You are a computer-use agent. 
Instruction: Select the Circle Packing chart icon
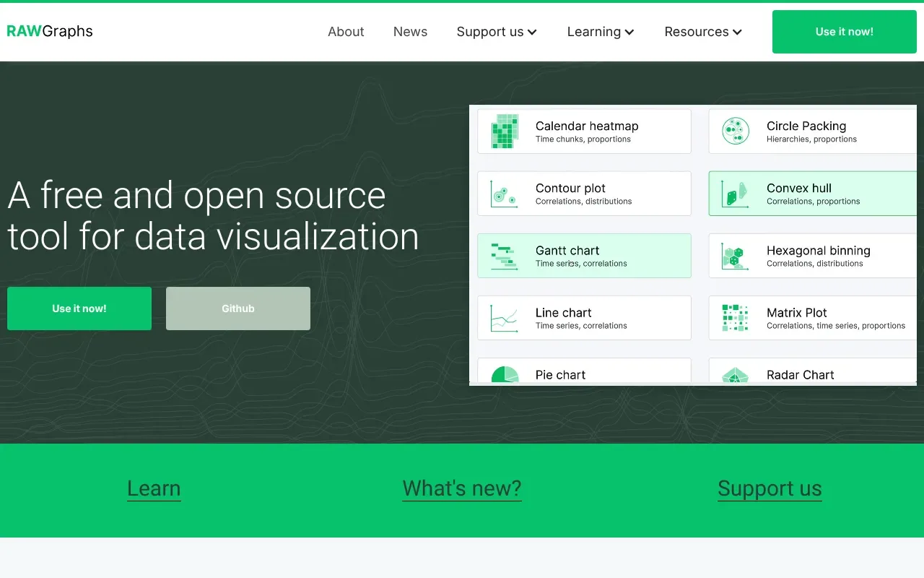[736, 131]
